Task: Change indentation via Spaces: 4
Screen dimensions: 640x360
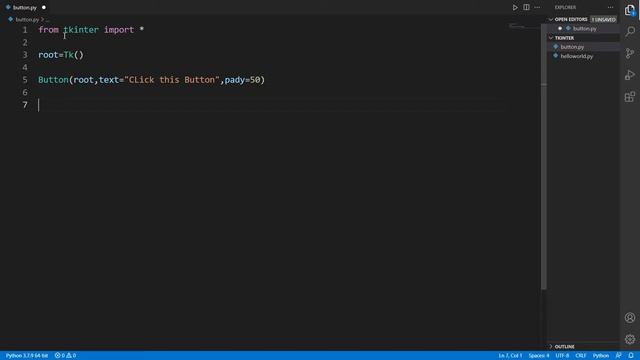Action: click(x=539, y=356)
